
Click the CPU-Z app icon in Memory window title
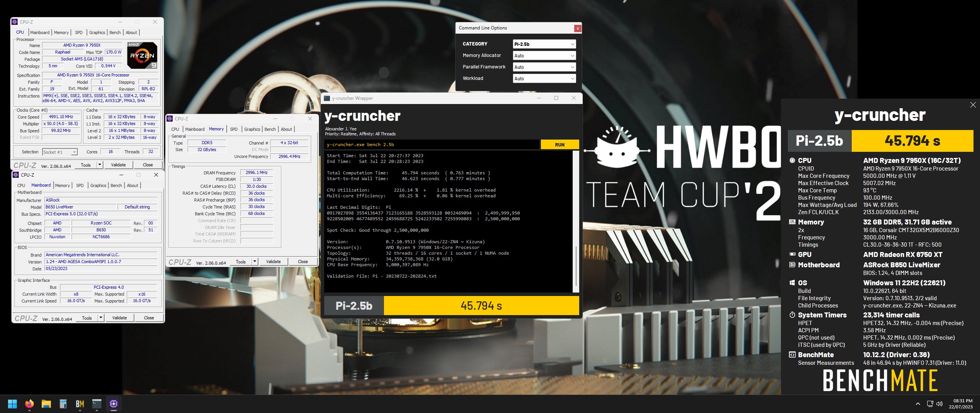point(170,119)
